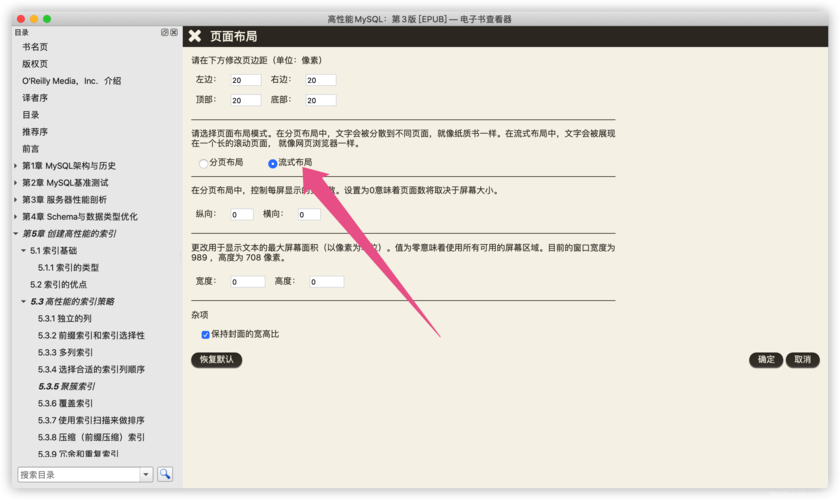Expand 第1章 MySQL架构与历史
Screen dimensions: 840x500
tap(16, 166)
